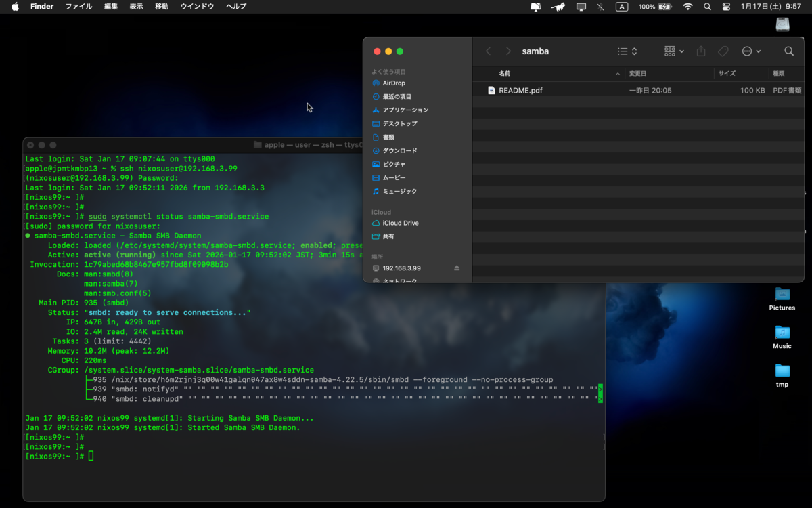Click the modified time 一昨日 20:05

coord(650,90)
